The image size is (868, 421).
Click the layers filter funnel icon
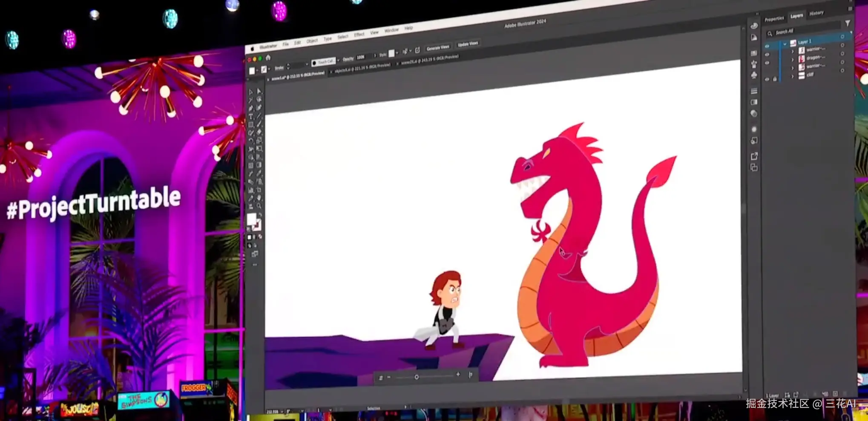click(847, 23)
